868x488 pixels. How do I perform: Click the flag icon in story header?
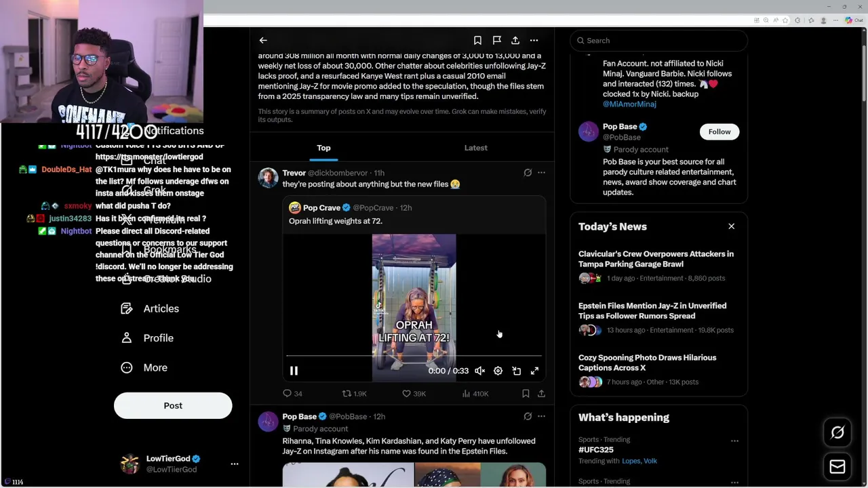[496, 41]
